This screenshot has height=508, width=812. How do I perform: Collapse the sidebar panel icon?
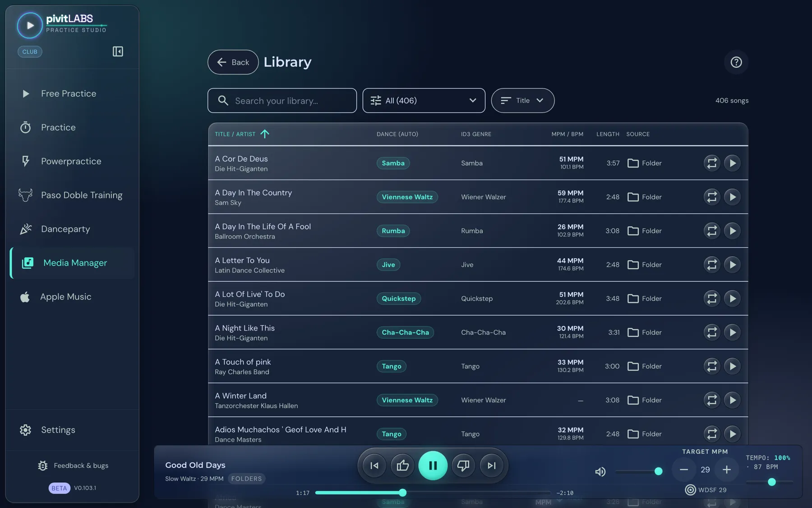coord(118,51)
